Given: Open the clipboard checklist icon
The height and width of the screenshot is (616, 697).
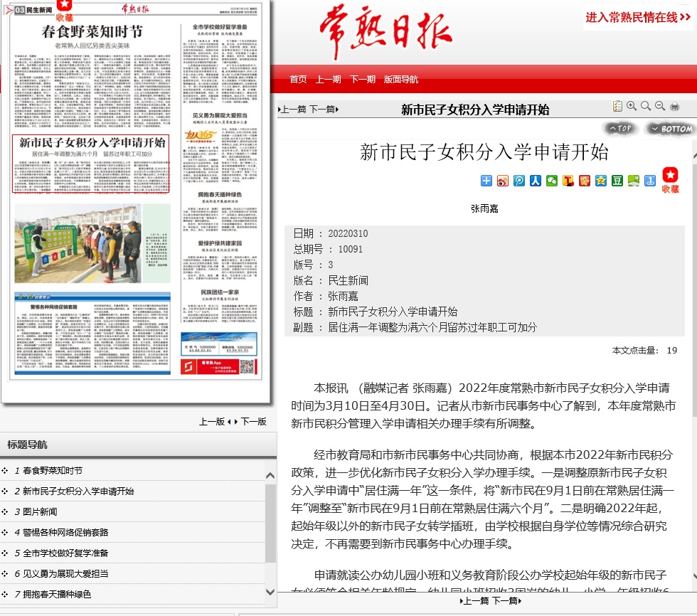Looking at the screenshot, I should 617,106.
